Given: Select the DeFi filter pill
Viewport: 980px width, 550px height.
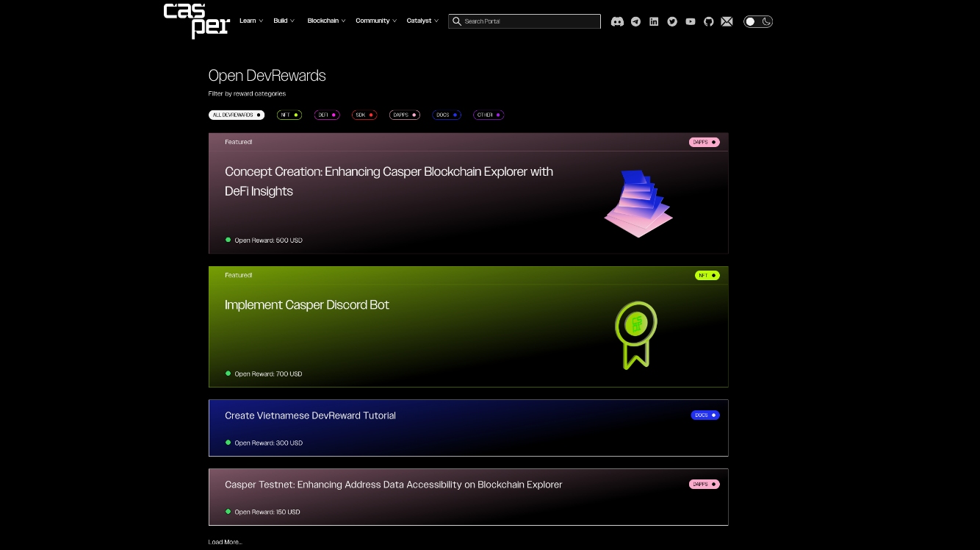Looking at the screenshot, I should [327, 115].
